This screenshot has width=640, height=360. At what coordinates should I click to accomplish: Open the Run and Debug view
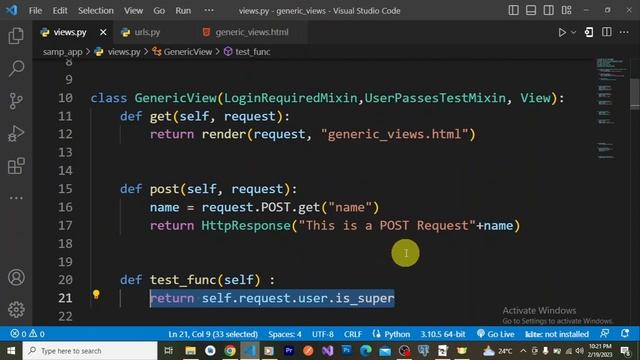tap(16, 133)
